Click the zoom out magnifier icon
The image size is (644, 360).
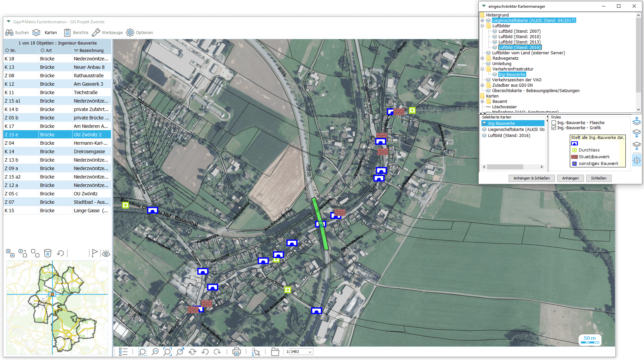(x=155, y=352)
